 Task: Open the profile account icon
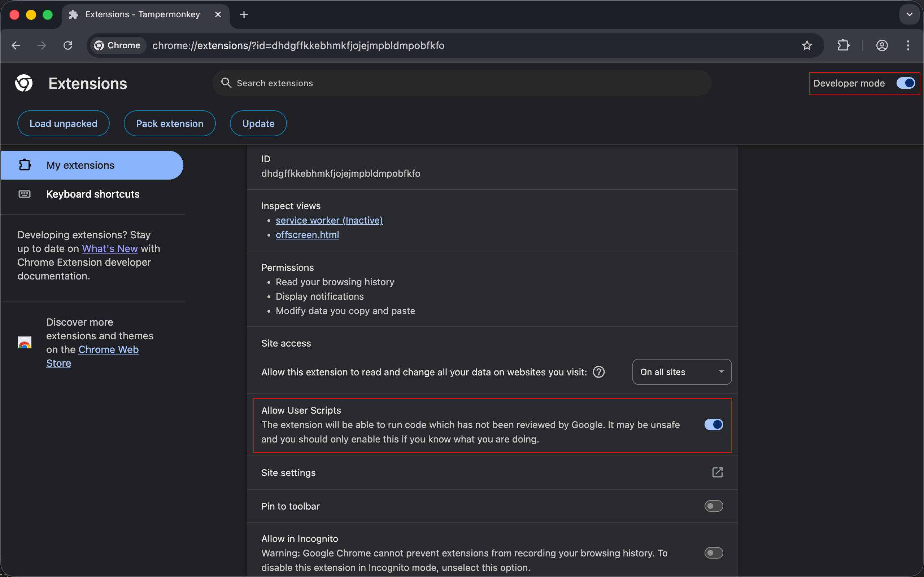coord(882,45)
